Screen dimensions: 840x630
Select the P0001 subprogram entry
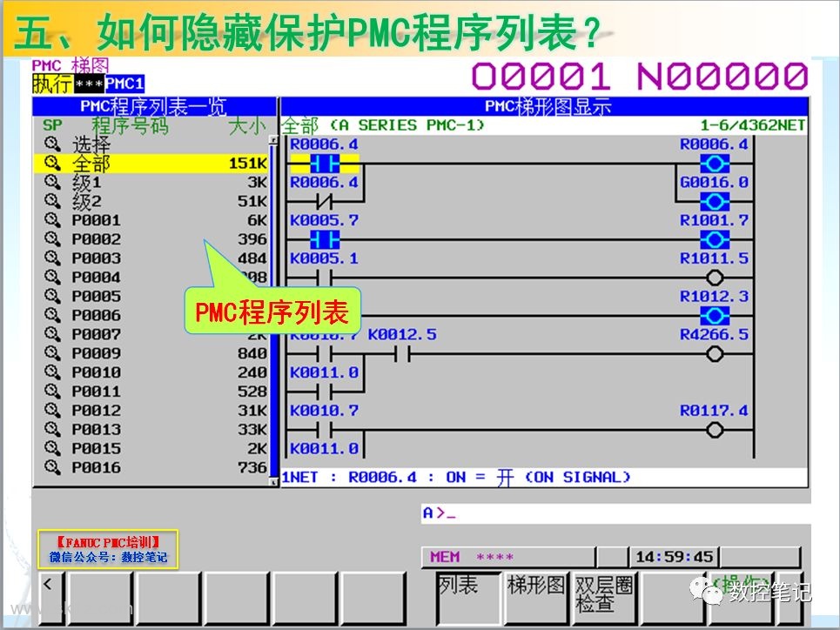pos(151,220)
